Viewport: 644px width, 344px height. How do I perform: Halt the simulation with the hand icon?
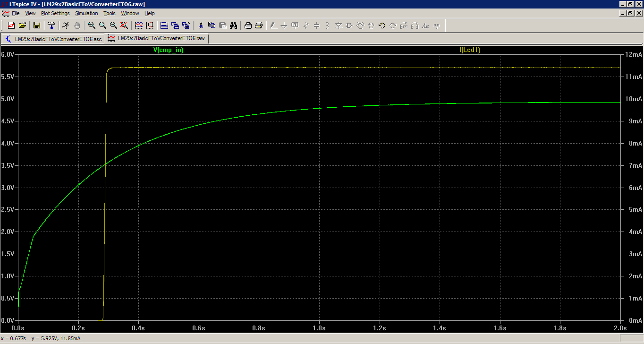[77, 25]
